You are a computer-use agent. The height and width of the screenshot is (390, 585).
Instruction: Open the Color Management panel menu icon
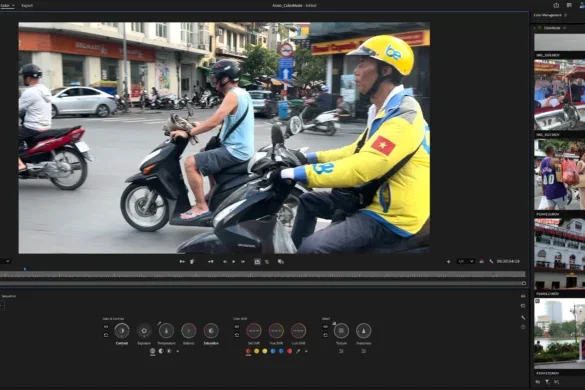tap(566, 15)
